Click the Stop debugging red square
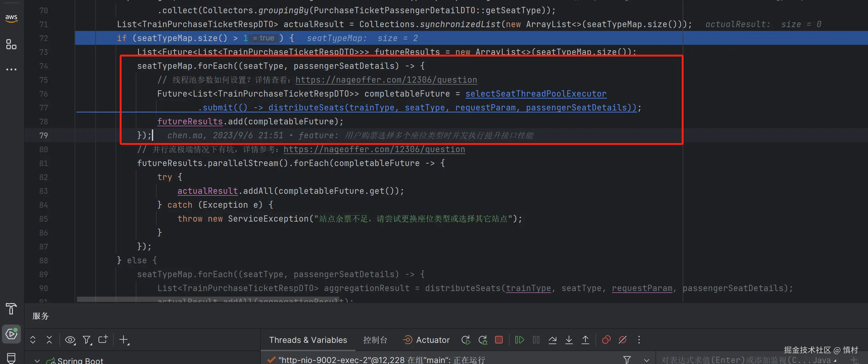This screenshot has width=868, height=364. click(499, 340)
